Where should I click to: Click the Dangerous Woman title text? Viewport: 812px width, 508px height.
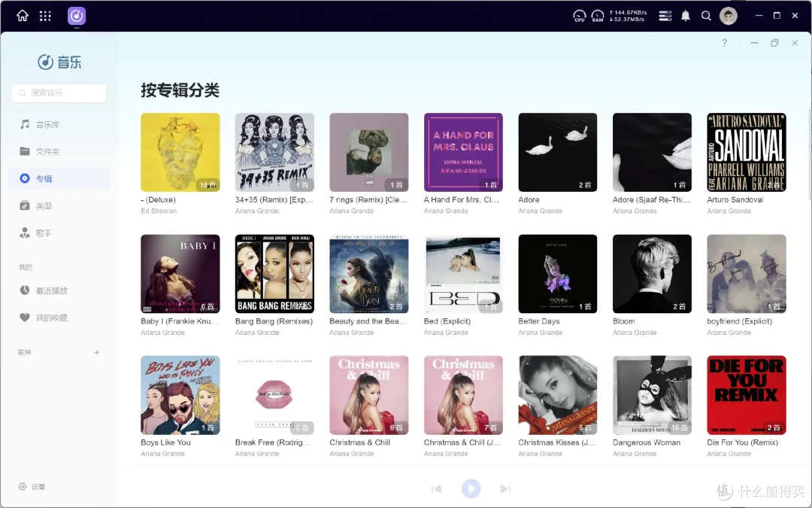click(x=647, y=443)
